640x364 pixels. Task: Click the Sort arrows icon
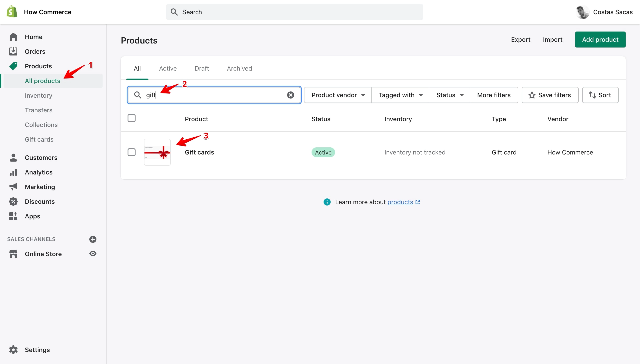click(x=592, y=95)
